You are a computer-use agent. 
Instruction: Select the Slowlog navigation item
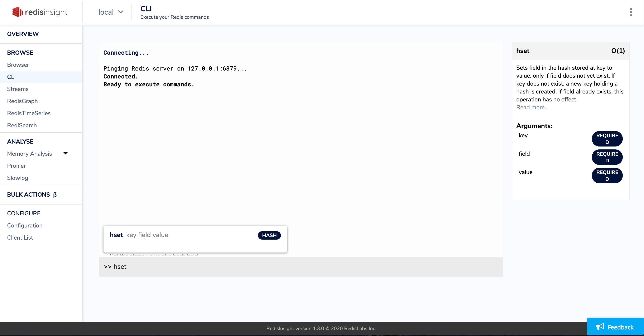(17, 178)
